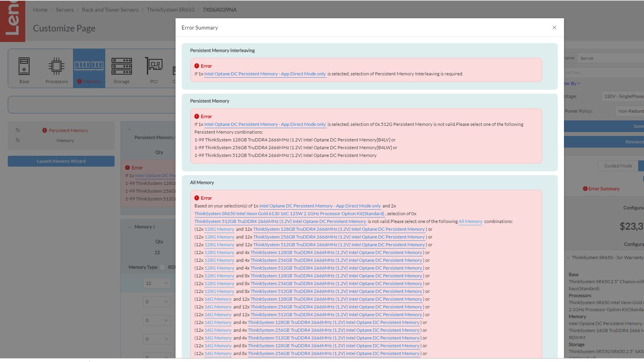This screenshot has width=644, height=362.
Task: Open Intel Optane App Direct link in All Memory error
Action: click(320, 206)
